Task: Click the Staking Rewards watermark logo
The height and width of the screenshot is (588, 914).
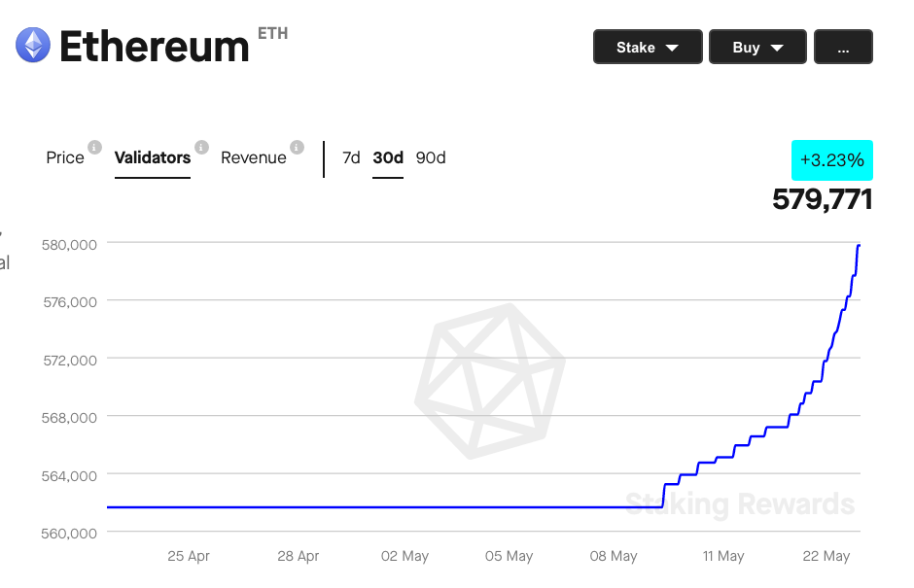Action: point(489,380)
